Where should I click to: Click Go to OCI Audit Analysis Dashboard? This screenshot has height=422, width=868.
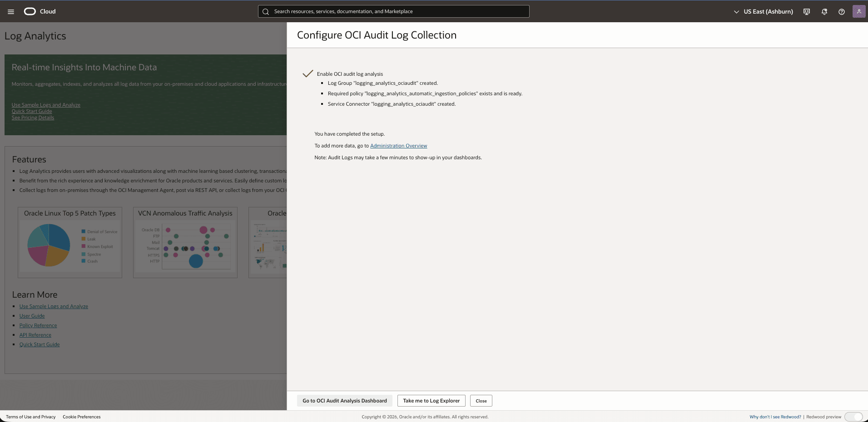tap(344, 401)
